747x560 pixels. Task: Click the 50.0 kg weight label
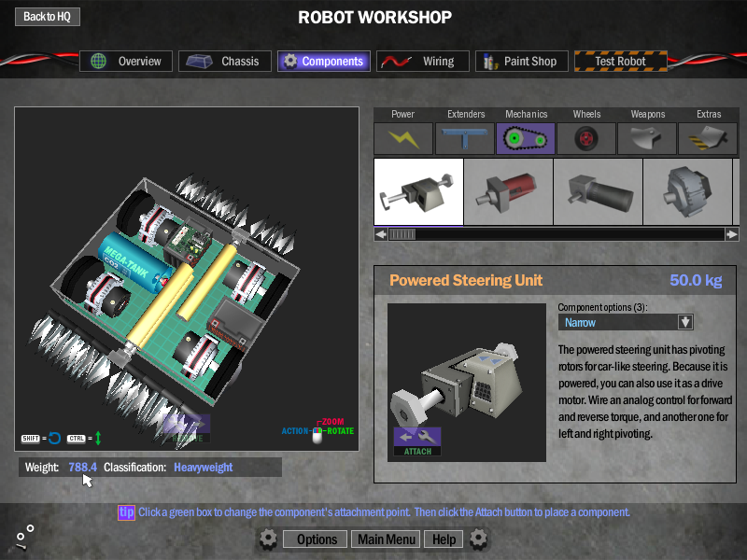pos(696,280)
